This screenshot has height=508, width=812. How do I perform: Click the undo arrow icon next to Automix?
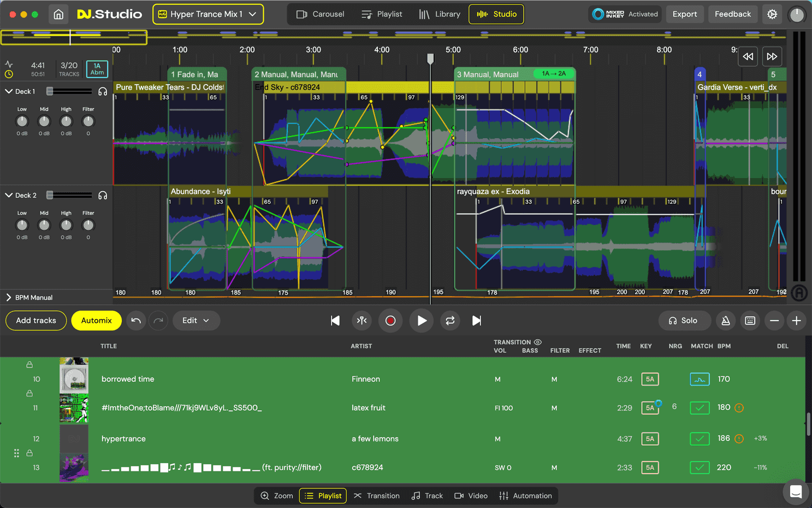(x=136, y=321)
